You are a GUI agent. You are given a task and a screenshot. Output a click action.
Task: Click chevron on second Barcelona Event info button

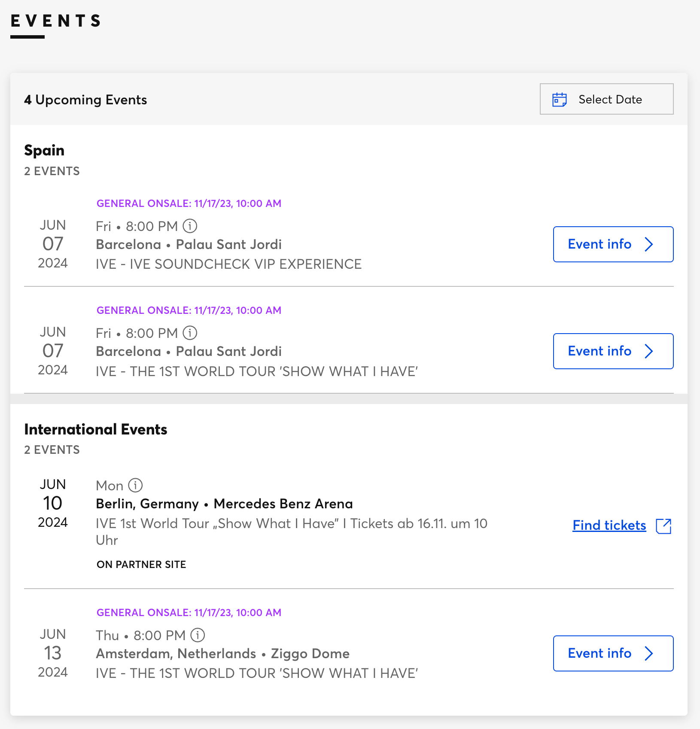point(649,351)
